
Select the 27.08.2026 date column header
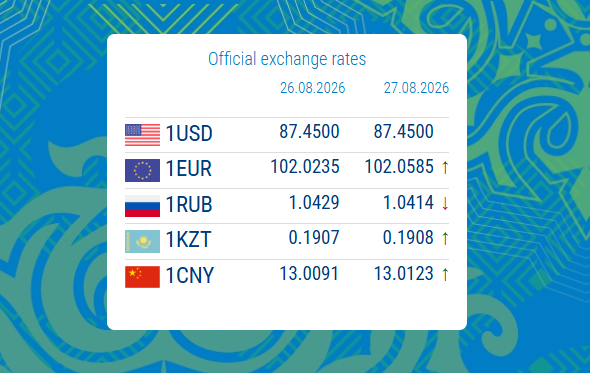point(416,88)
